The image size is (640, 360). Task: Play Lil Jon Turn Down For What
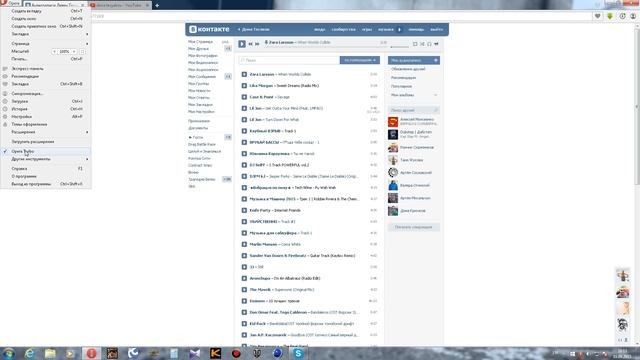pyautogui.click(x=244, y=120)
